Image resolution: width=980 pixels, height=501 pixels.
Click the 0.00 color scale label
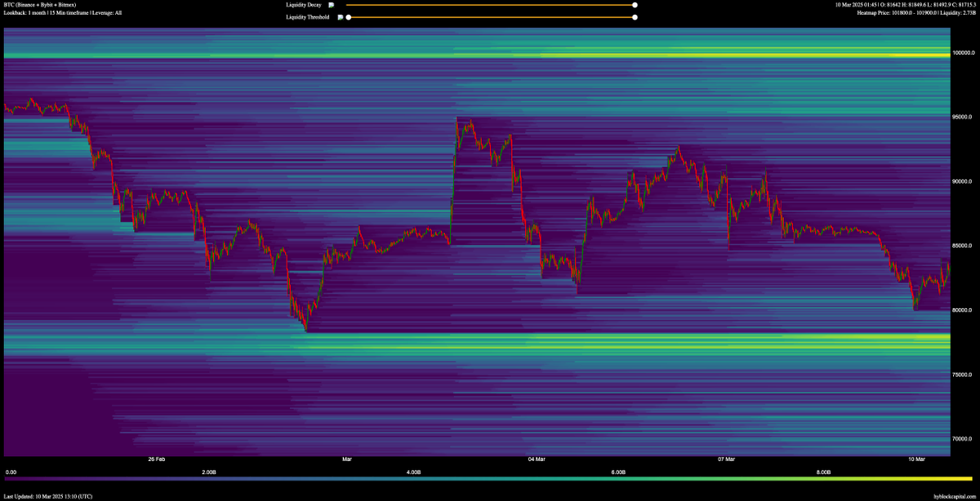pos(11,472)
